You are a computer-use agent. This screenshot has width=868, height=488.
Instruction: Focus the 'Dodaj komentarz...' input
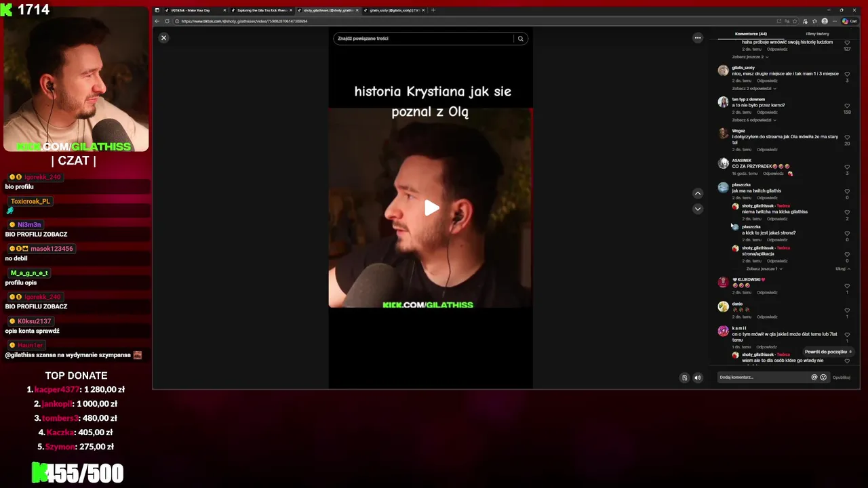click(x=763, y=378)
